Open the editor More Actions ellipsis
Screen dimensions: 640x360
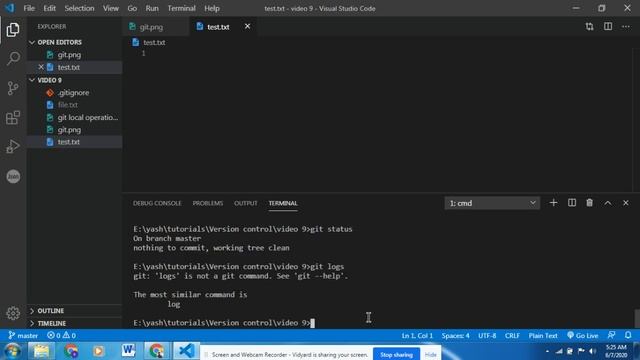(x=626, y=27)
